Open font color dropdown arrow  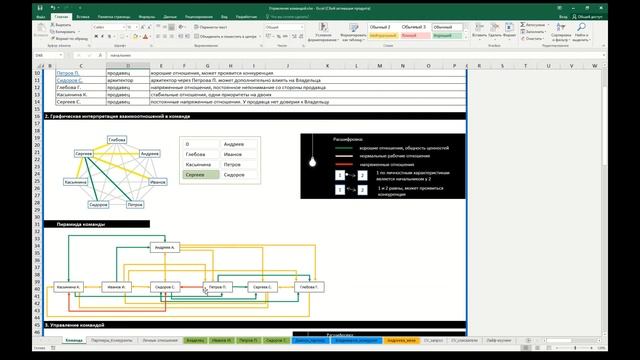pyautogui.click(x=150, y=37)
